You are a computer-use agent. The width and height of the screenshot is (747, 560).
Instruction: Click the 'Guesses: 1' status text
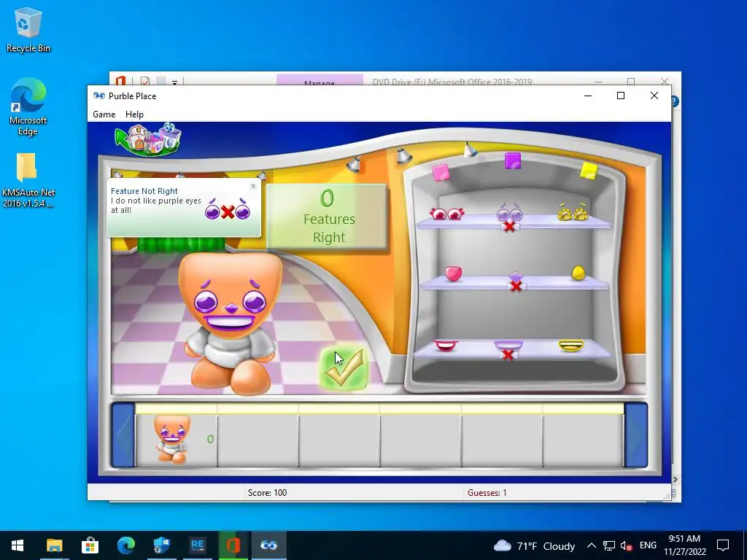487,493
